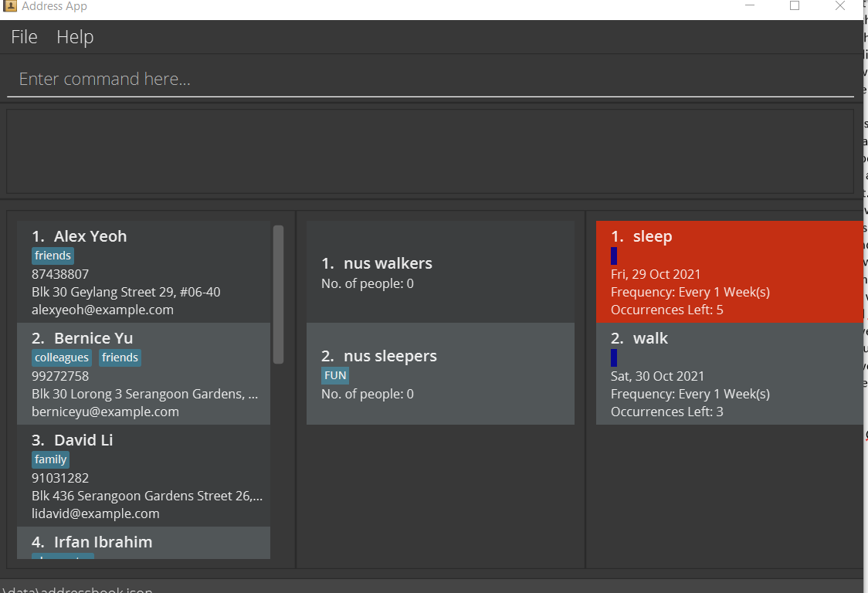This screenshot has width=868, height=593.
Task: Click phone number 91031282
Action: pos(59,478)
